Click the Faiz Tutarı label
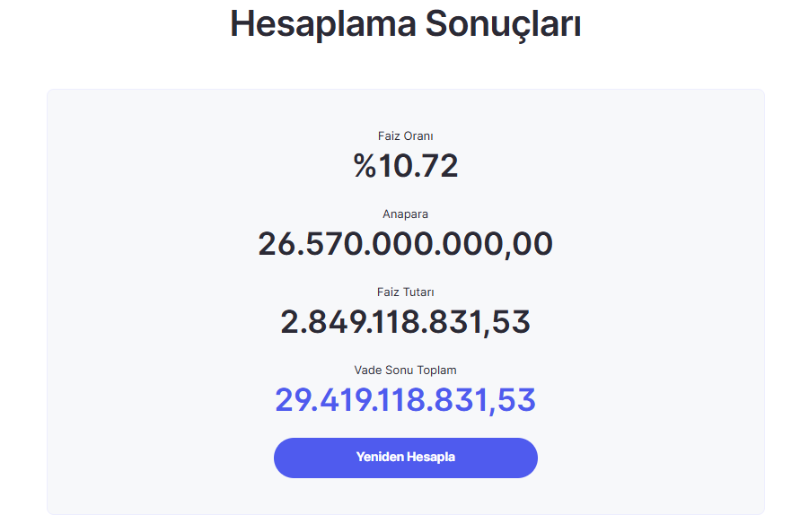This screenshot has width=809, height=532. pos(405,292)
